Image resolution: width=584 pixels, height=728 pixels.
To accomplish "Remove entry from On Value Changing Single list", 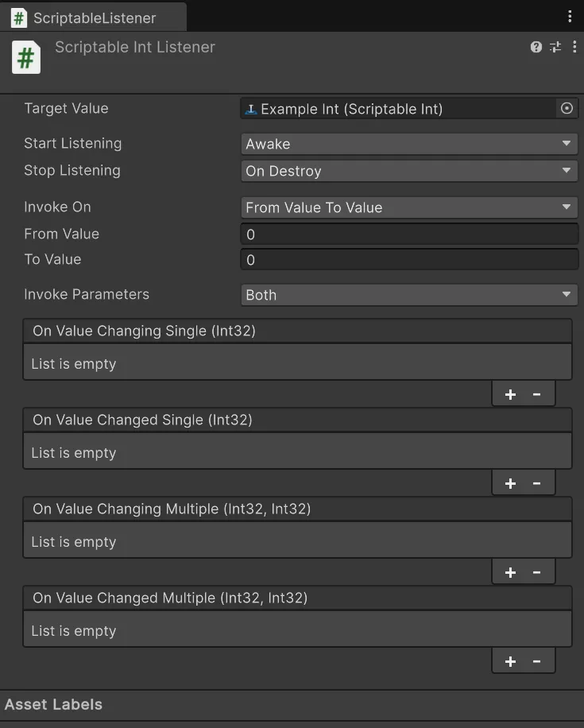I will coord(537,394).
